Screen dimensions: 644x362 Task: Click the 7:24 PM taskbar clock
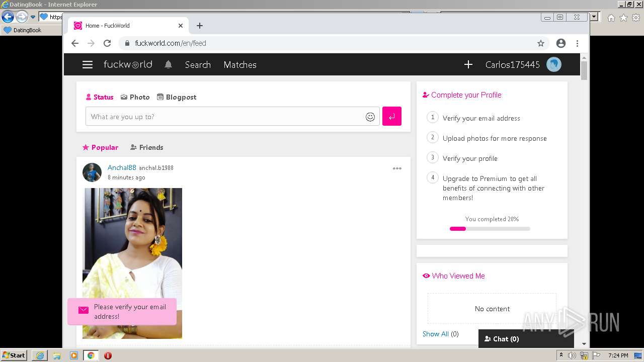pos(618,355)
